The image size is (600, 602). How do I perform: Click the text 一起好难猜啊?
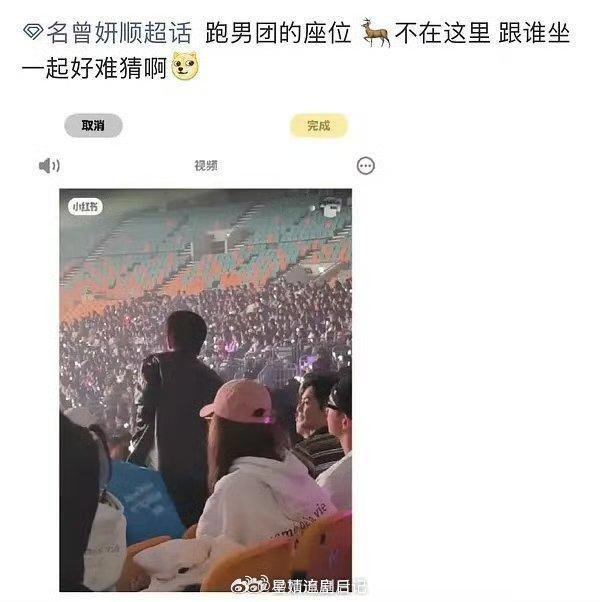[94, 68]
